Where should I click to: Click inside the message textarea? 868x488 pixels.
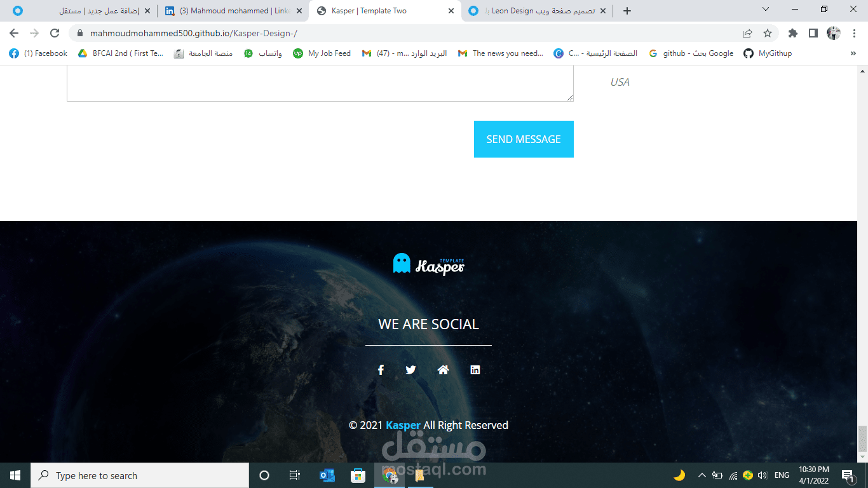(x=320, y=83)
